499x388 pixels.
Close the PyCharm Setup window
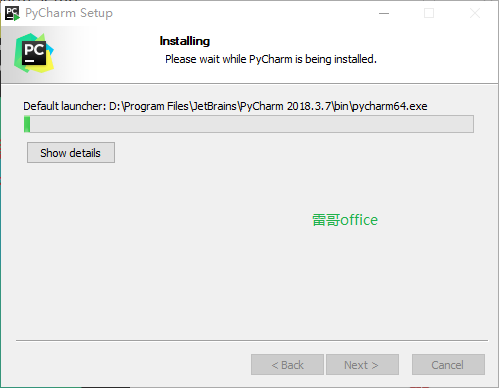(x=475, y=13)
